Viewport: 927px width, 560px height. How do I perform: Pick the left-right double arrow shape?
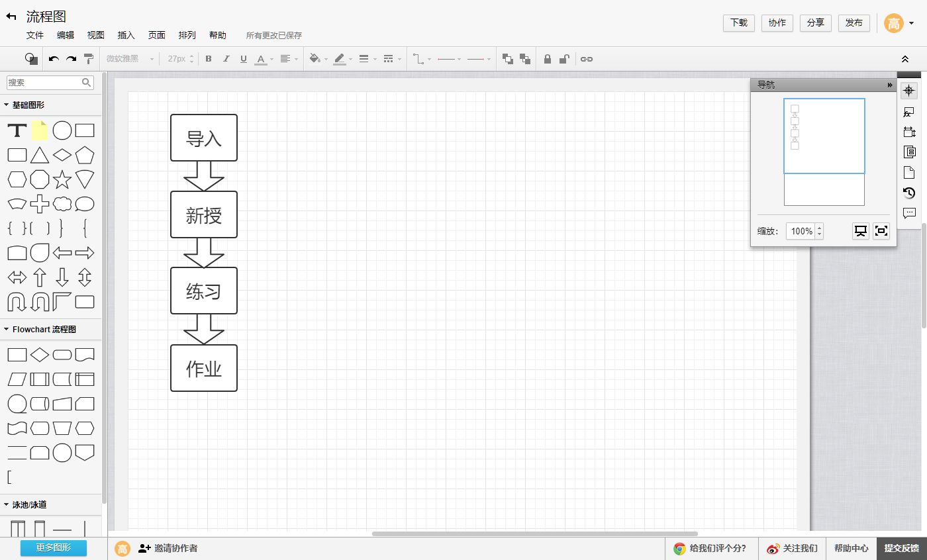click(x=17, y=277)
